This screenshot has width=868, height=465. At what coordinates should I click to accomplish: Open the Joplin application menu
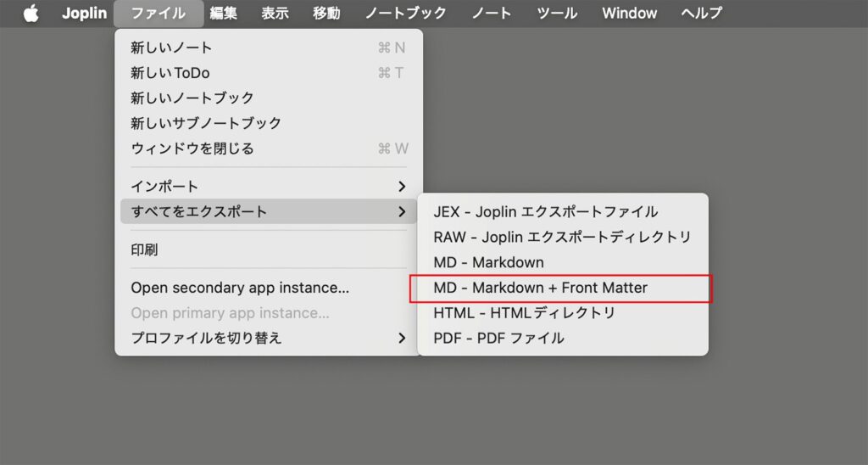pyautogui.click(x=84, y=13)
